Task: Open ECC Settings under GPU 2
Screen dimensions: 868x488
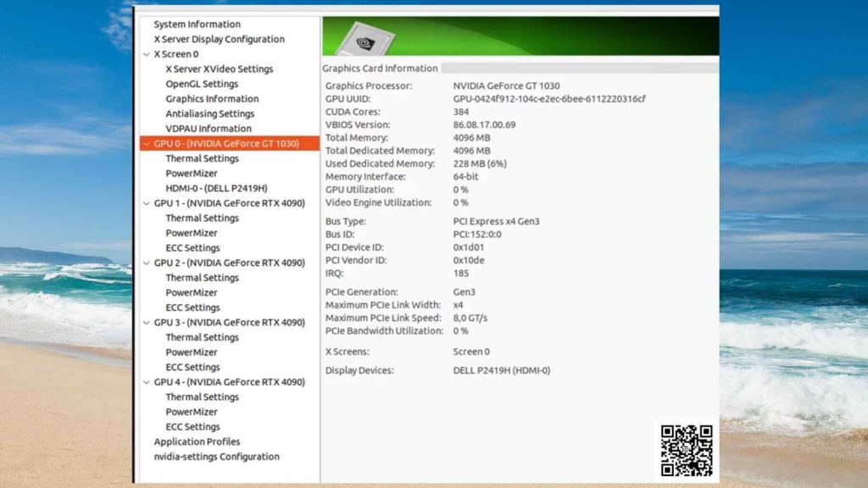Action: click(x=192, y=308)
